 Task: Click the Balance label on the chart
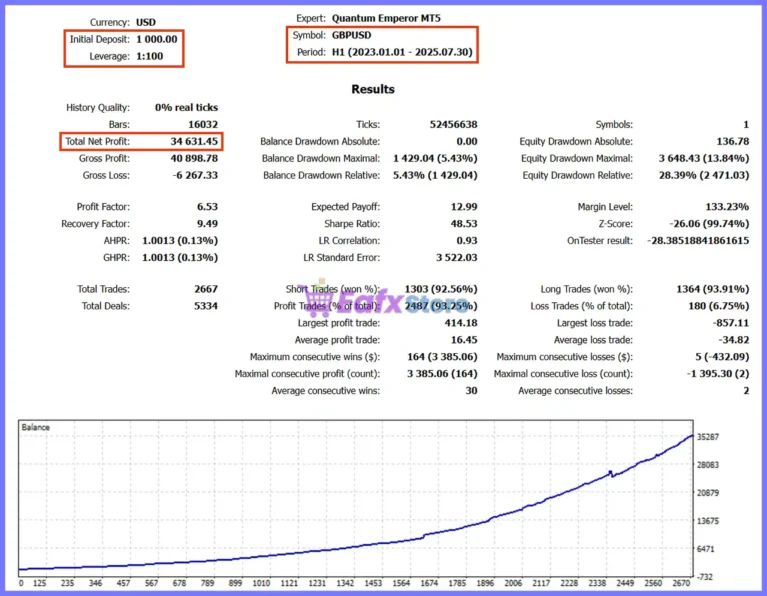pos(35,427)
